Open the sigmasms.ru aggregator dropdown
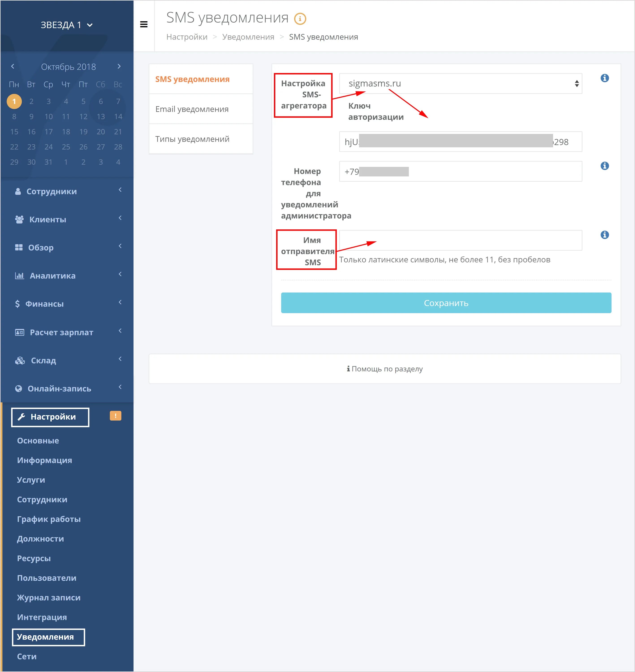 460,84
